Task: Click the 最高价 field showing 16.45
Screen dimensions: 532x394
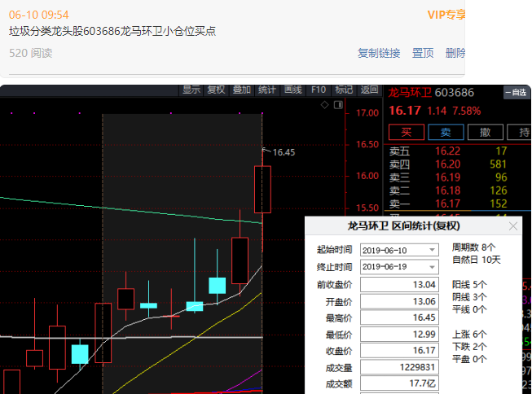Action: (399, 317)
